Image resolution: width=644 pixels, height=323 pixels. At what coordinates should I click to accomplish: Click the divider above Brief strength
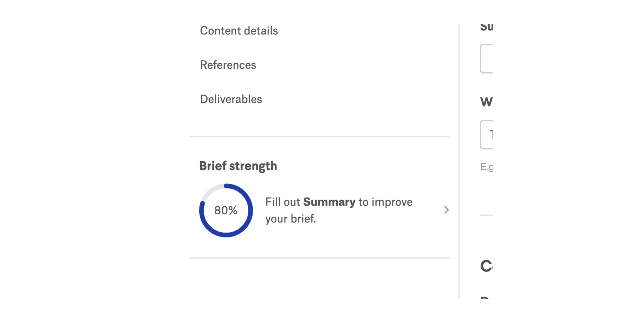pyautogui.click(x=319, y=136)
